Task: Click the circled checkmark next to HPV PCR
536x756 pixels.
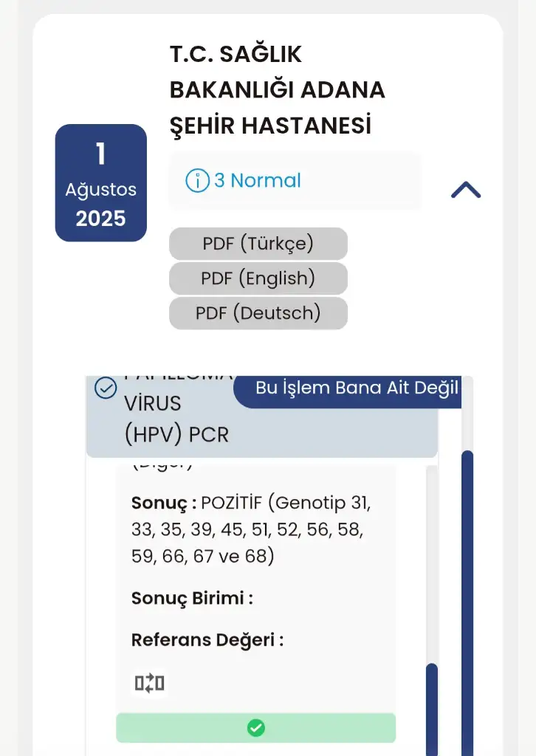Action: [106, 388]
